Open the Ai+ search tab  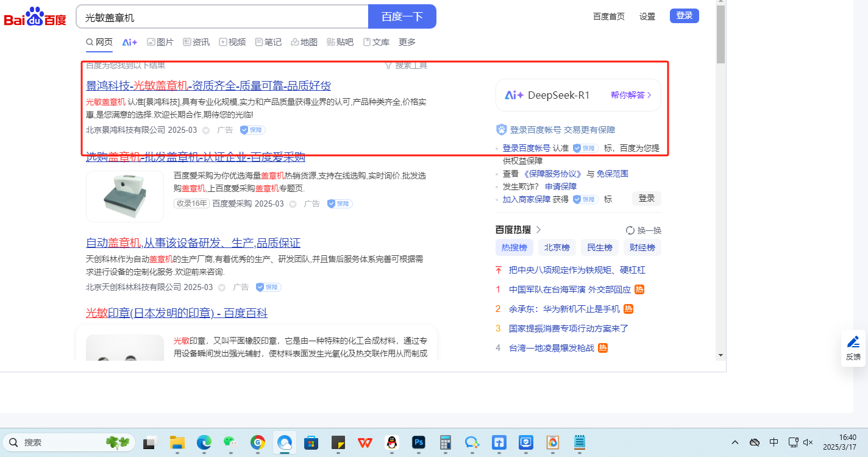129,42
